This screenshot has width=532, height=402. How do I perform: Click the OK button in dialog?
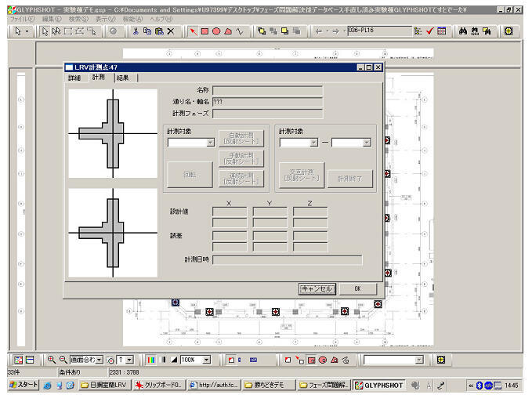tap(358, 288)
